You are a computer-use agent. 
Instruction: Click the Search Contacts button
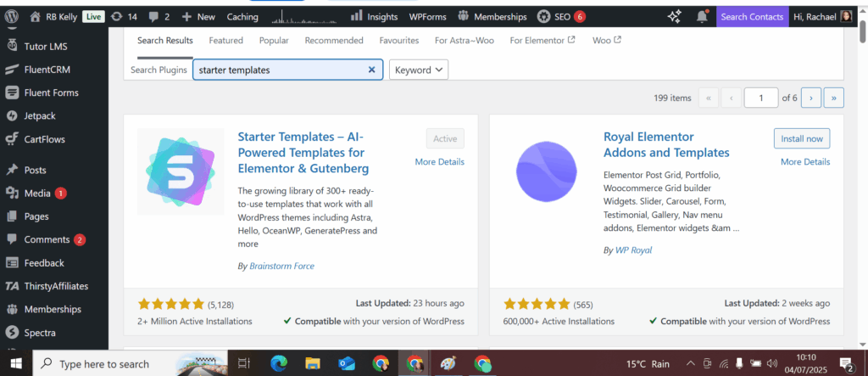point(753,17)
